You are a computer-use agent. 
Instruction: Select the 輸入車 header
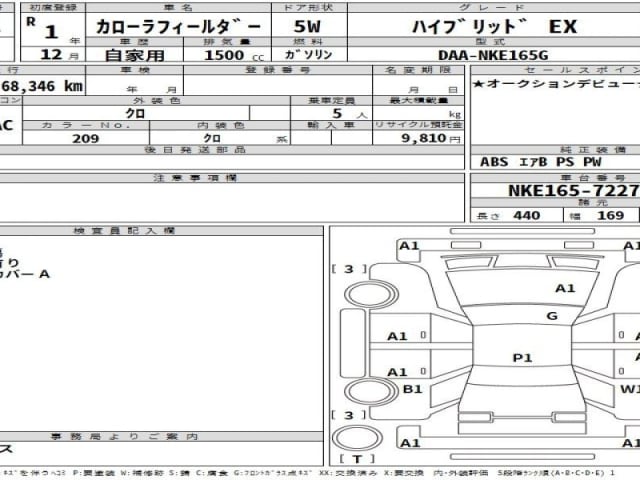pos(331,125)
